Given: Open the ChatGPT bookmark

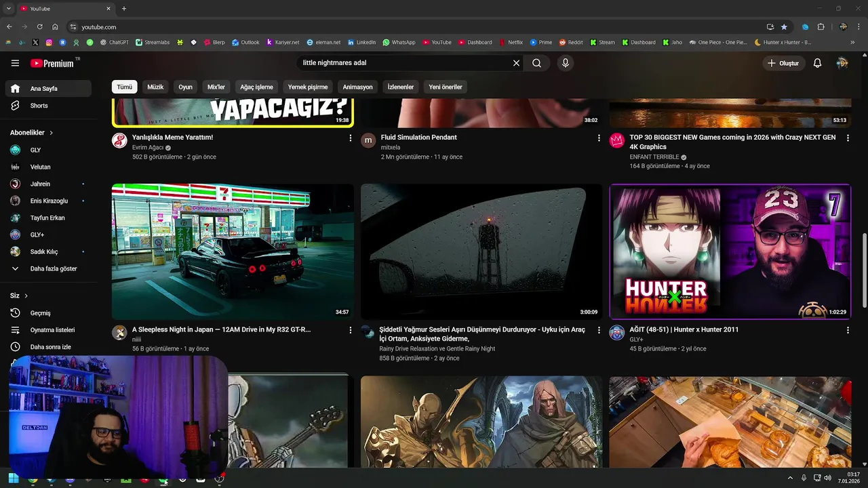Looking at the screenshot, I should pos(114,42).
